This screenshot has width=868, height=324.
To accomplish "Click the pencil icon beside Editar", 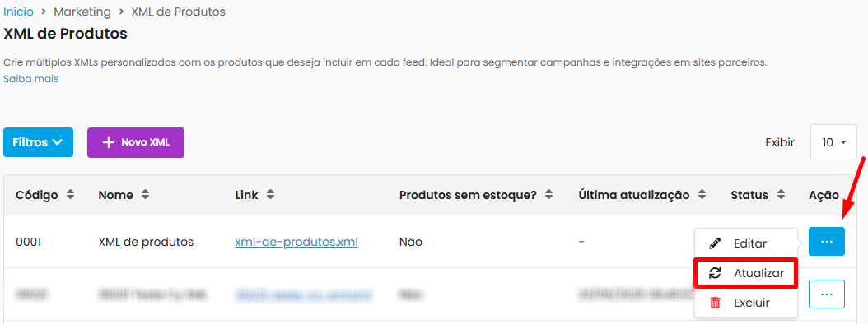I will [715, 243].
